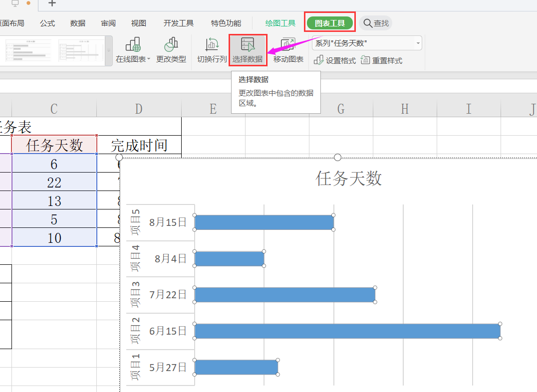The height and width of the screenshot is (392, 537).
Task: Select column I header
Action: [x=469, y=109]
